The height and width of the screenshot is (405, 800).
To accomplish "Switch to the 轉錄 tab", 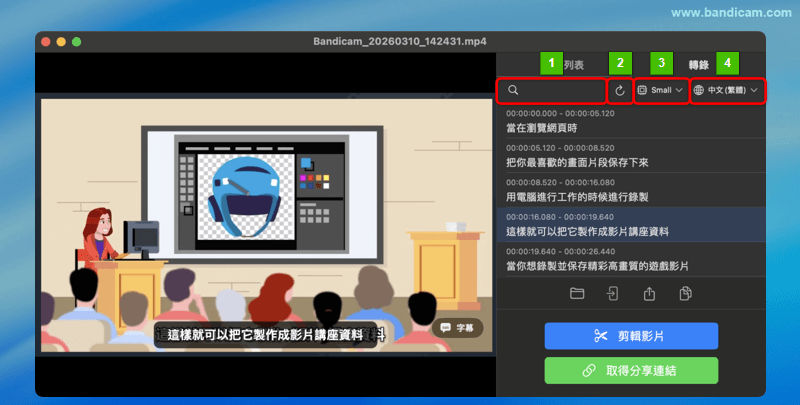I will coord(698,65).
